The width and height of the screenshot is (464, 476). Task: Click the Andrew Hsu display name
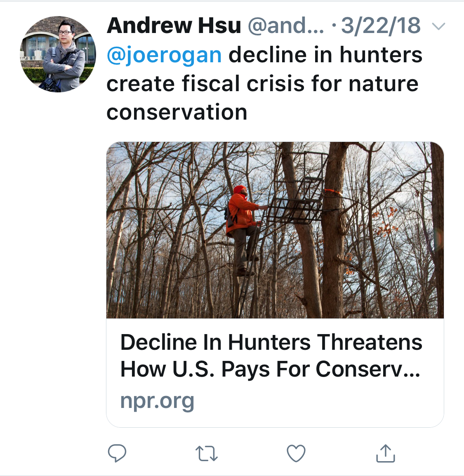coord(174,26)
